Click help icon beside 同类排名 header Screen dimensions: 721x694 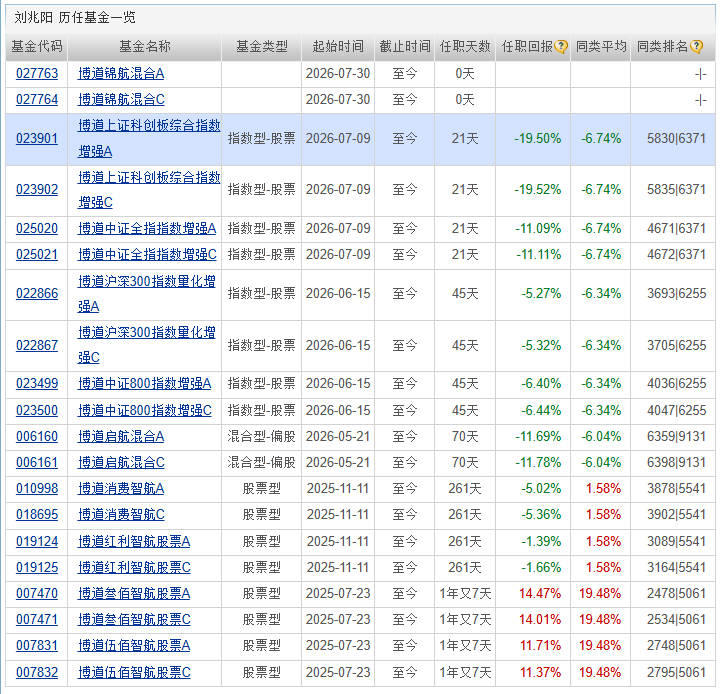point(696,46)
